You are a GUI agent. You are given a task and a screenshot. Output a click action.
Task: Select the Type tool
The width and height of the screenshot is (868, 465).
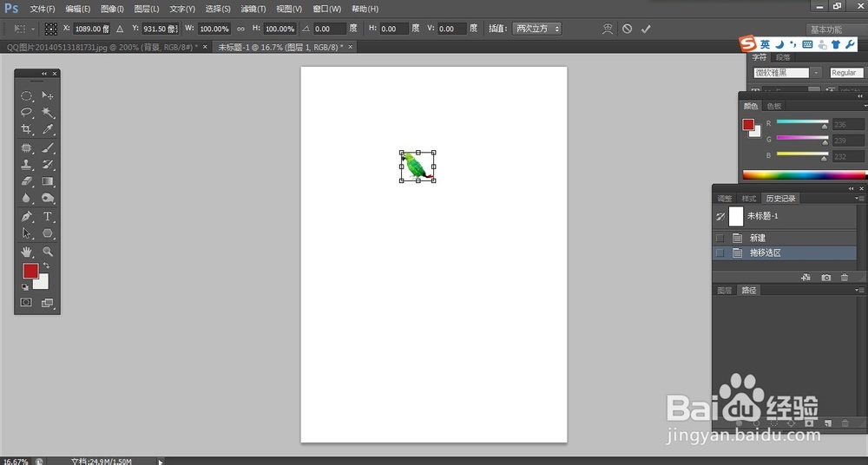(48, 216)
